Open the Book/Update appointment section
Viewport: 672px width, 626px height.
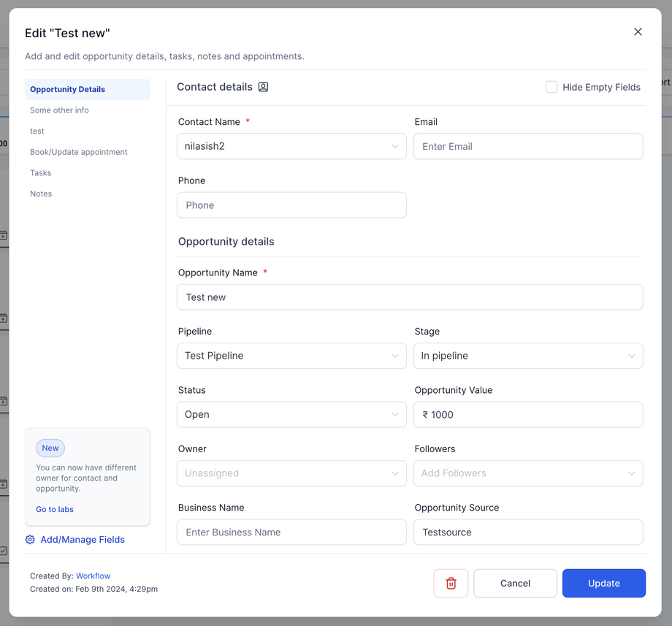pos(79,152)
